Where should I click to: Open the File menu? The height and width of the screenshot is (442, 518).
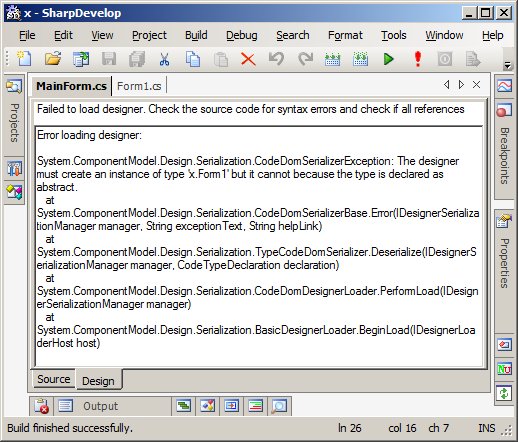click(27, 35)
